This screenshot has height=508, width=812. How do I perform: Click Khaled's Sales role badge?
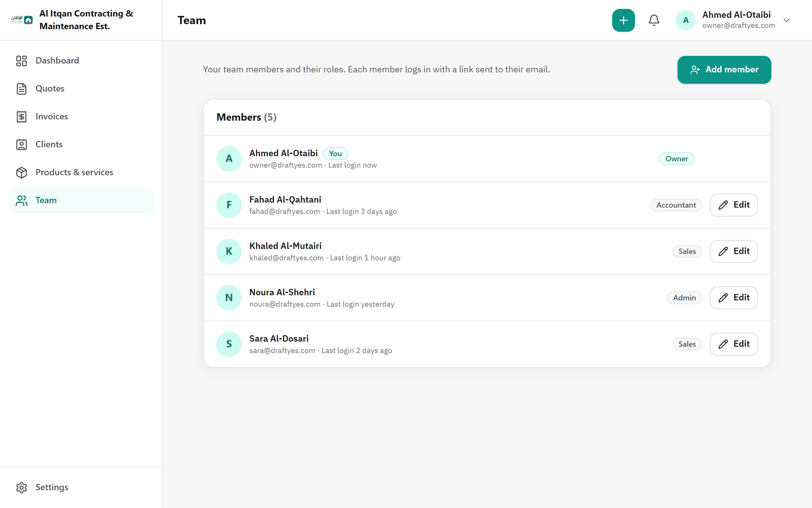(687, 251)
